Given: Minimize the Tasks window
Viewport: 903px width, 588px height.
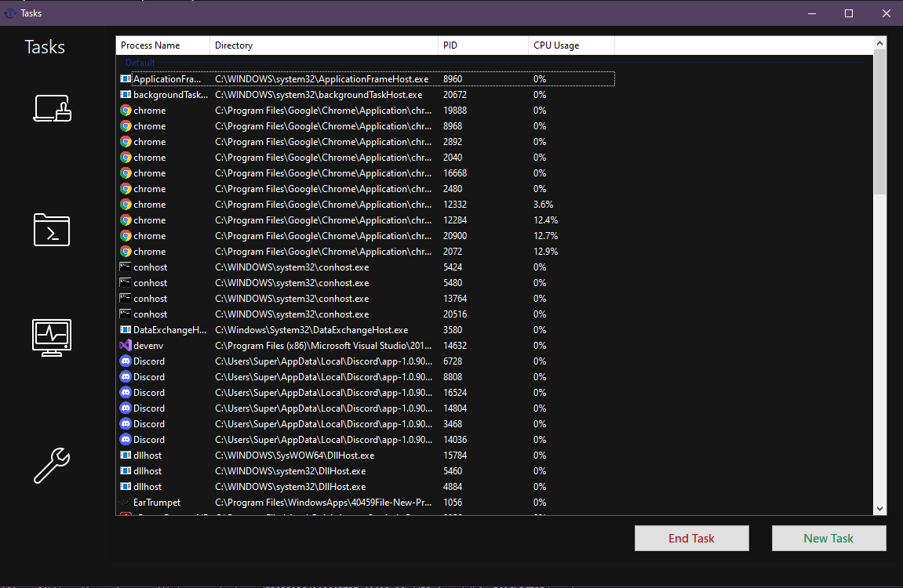Looking at the screenshot, I should (x=812, y=13).
